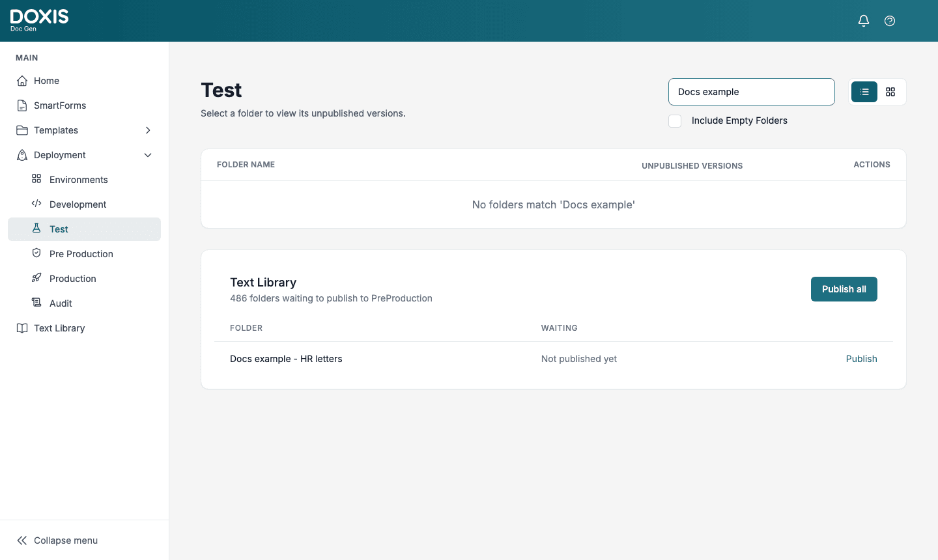Click the DOXIS Doc Gen logo
Screen dimensions: 938x560
click(39, 20)
